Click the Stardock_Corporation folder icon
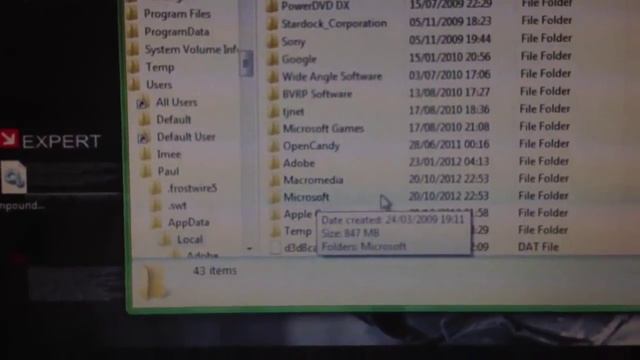The height and width of the screenshot is (360, 640). coord(272,24)
